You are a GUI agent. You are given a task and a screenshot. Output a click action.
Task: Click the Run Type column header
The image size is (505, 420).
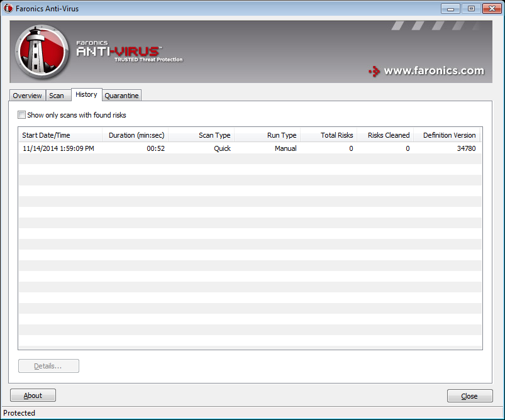coord(267,135)
